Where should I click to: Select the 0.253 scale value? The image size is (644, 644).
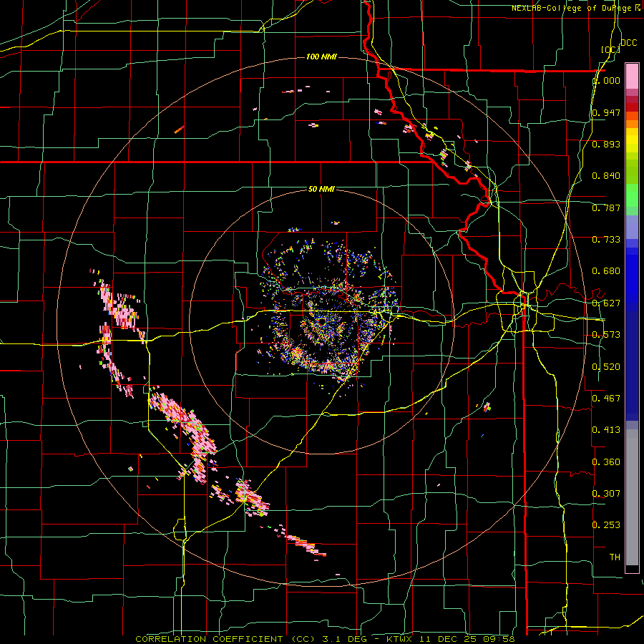(606, 525)
